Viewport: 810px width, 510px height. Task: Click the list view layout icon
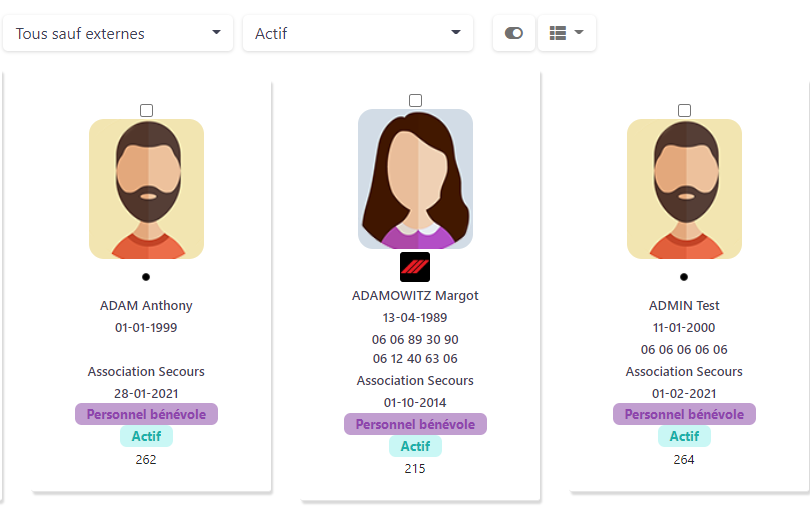[x=558, y=33]
